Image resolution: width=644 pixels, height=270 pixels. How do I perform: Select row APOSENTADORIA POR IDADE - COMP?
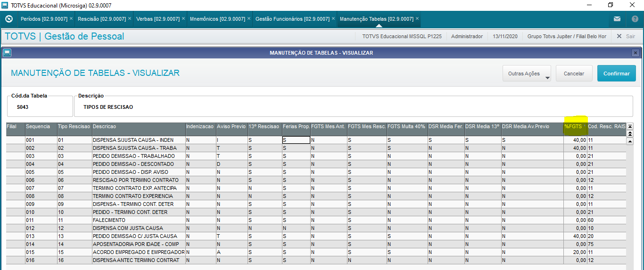pos(316,244)
